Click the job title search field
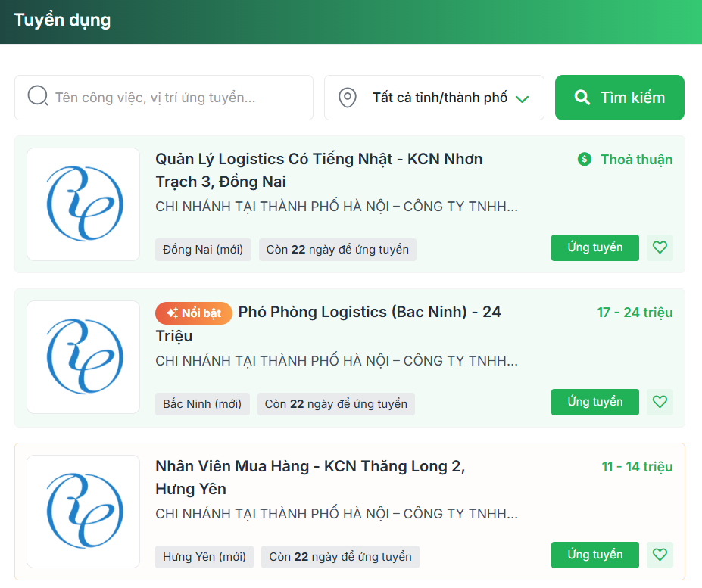This screenshot has height=588, width=702. (x=164, y=98)
